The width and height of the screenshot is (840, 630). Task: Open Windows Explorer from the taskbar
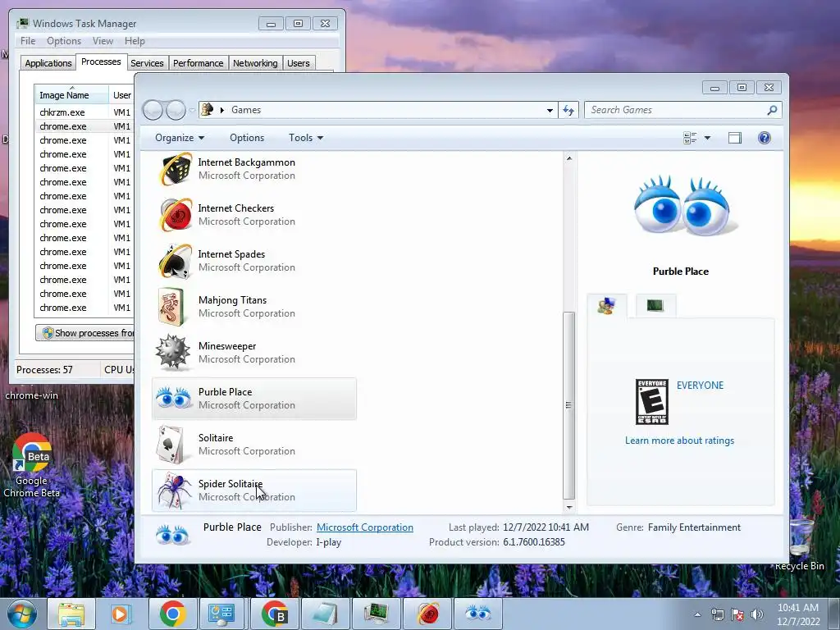point(71,614)
